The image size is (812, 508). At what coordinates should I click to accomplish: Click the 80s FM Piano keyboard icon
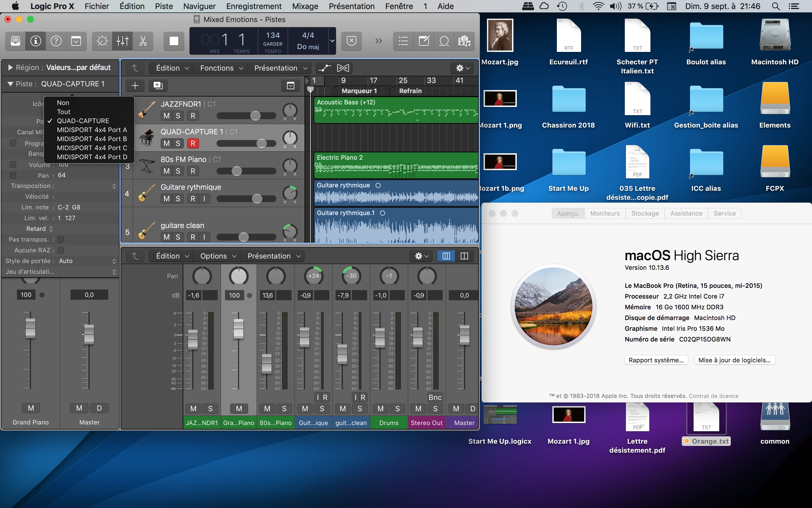[x=147, y=166]
